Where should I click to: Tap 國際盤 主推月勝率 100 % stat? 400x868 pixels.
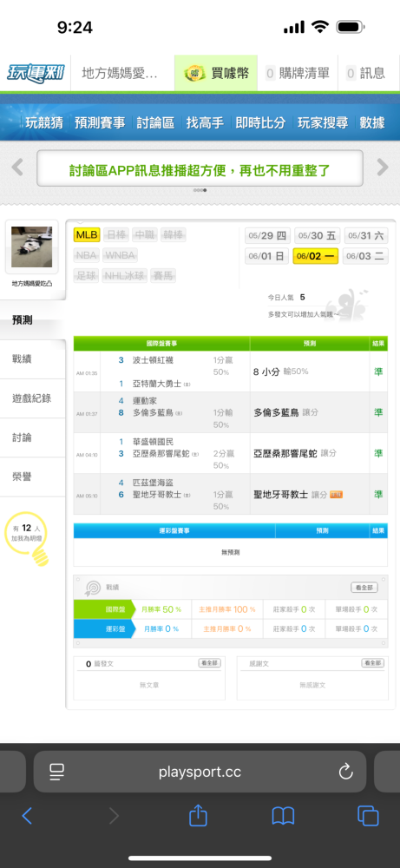226,609
